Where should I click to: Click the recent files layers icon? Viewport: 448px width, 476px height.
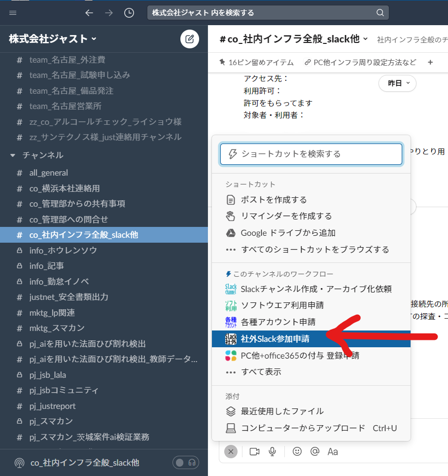pos(231,411)
